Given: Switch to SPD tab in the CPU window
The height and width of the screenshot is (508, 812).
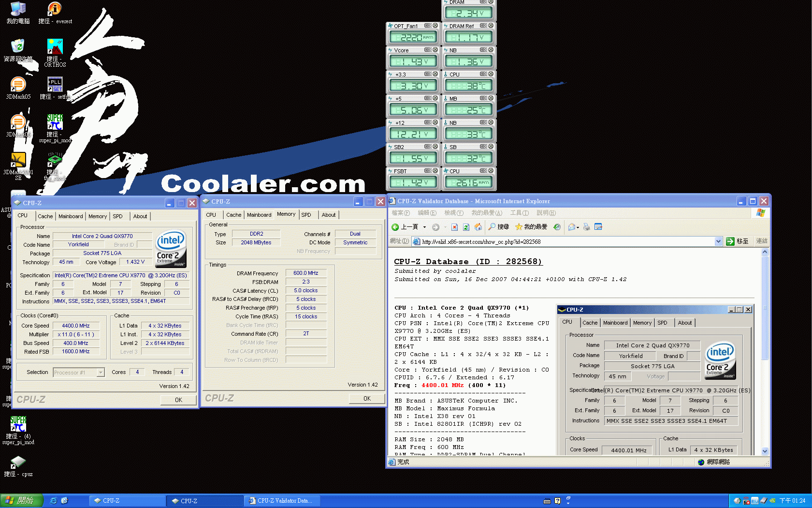Looking at the screenshot, I should click(117, 216).
